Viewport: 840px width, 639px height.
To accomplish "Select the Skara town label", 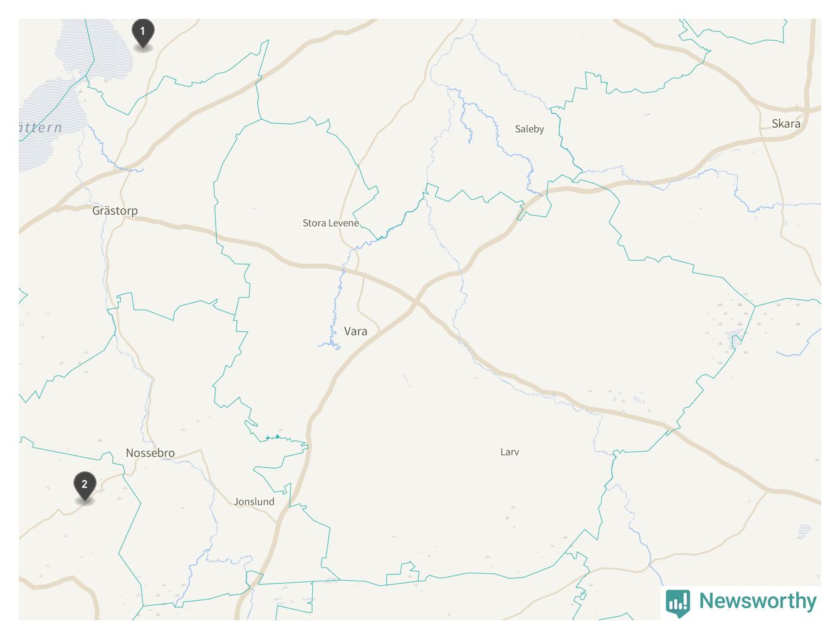I will pyautogui.click(x=786, y=123).
